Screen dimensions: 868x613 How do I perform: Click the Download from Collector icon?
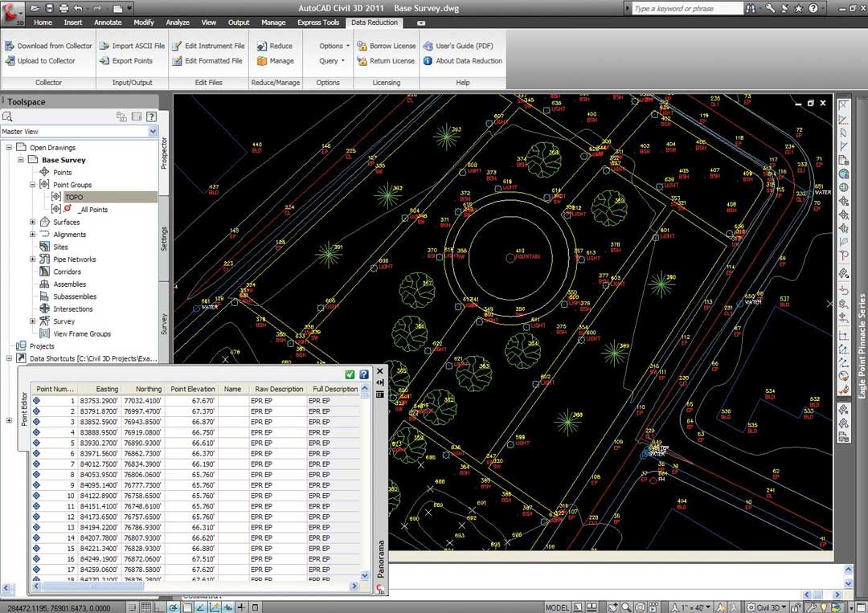pos(10,46)
